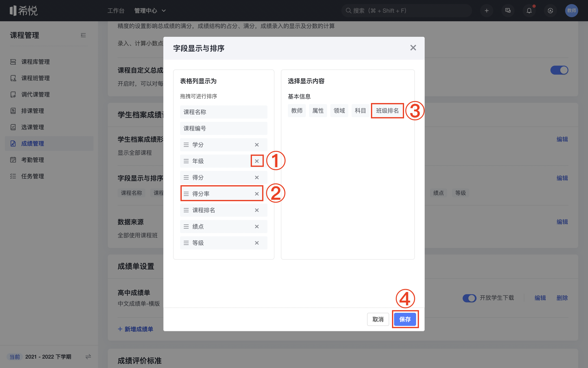Add 领域 field to displayed columns
Image resolution: width=588 pixels, height=368 pixels.
pos(339,111)
